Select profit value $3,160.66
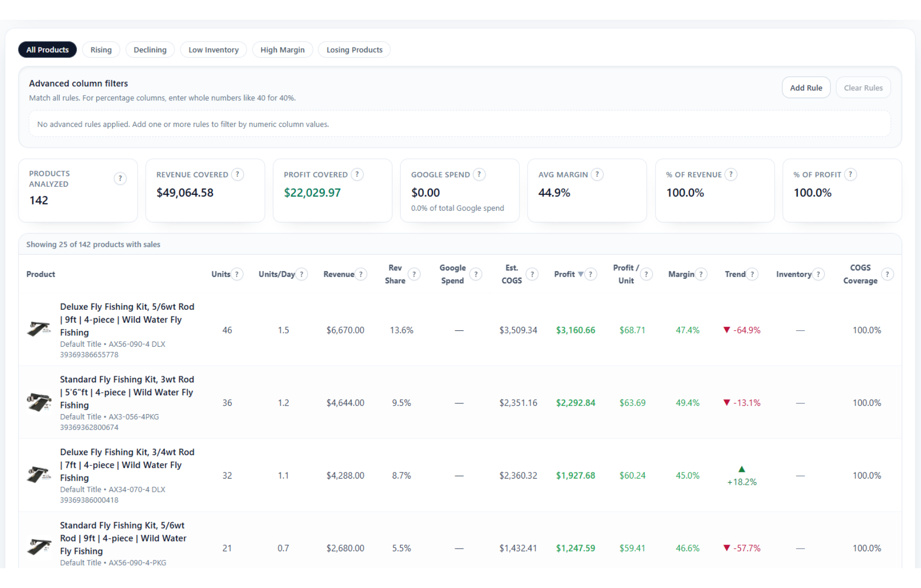The width and height of the screenshot is (921, 588). point(576,330)
